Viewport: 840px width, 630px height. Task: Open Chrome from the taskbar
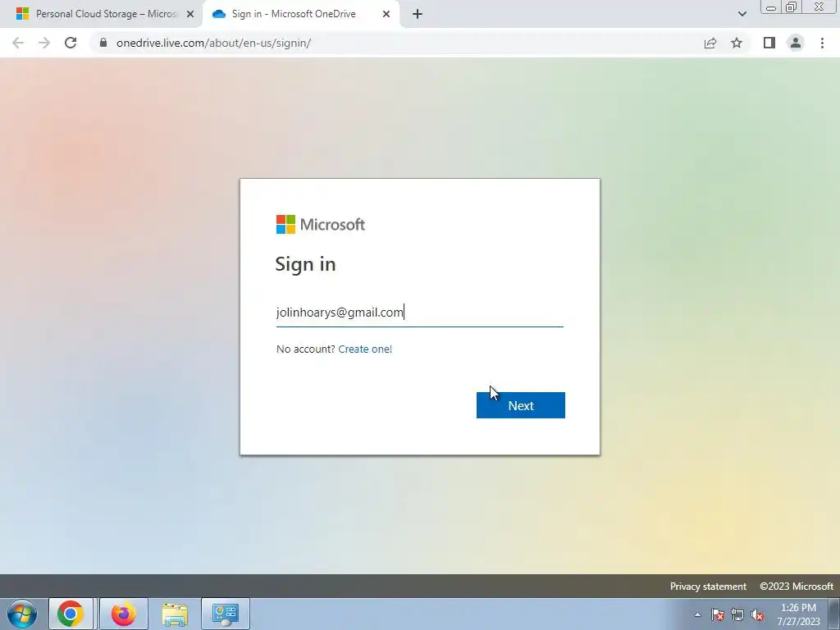click(x=71, y=614)
